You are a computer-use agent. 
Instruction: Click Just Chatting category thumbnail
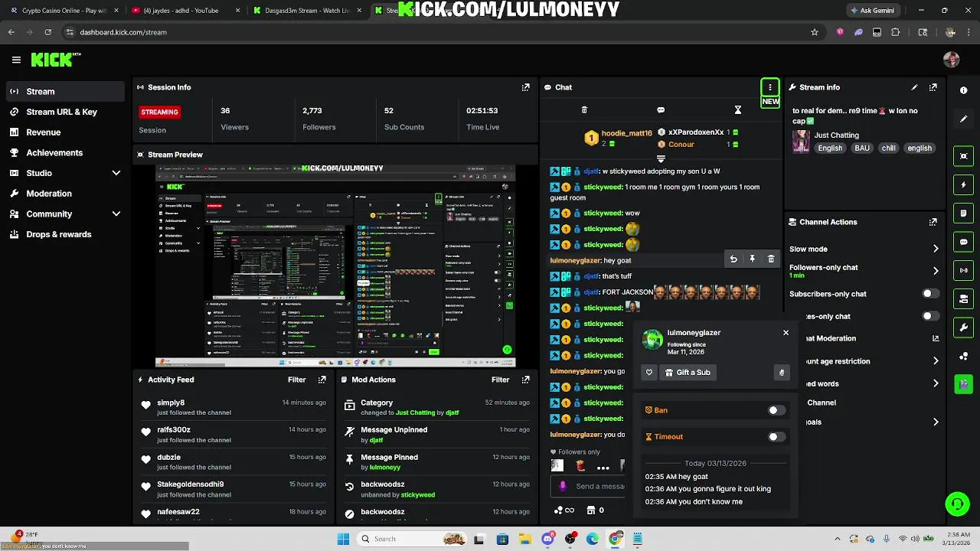click(801, 142)
